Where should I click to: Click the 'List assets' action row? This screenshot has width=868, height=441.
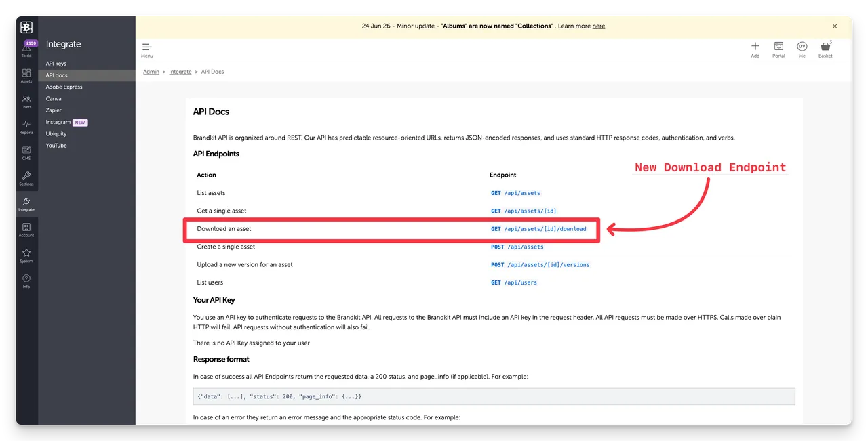point(211,193)
